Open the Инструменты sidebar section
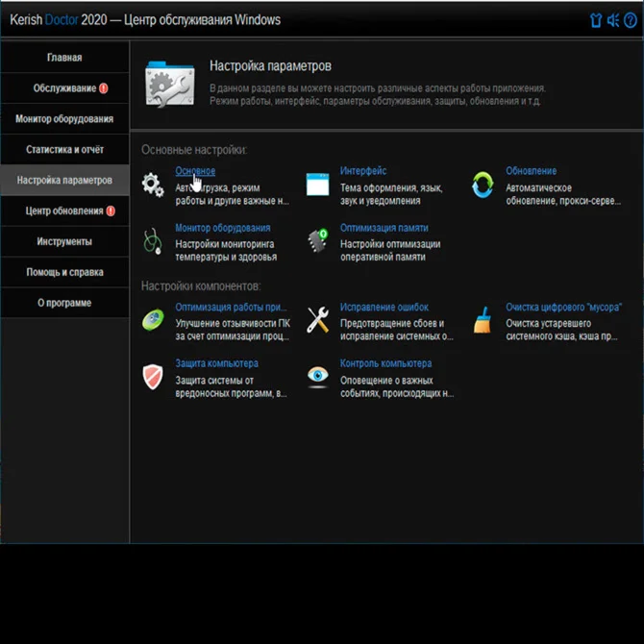The image size is (644, 644). [64, 241]
